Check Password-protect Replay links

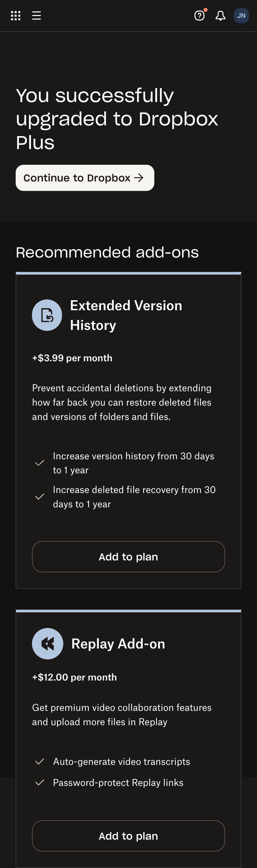pyautogui.click(x=41, y=782)
